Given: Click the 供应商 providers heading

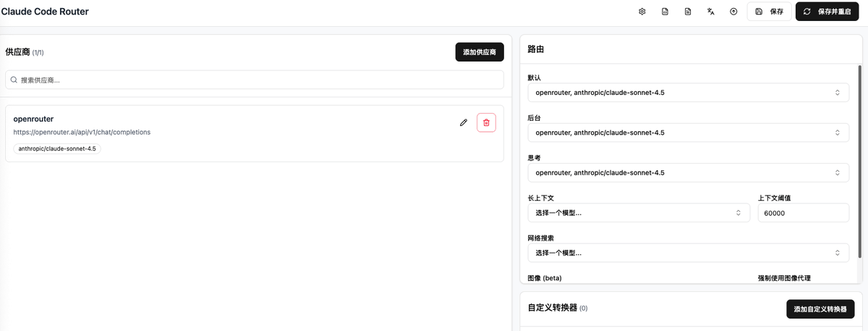Looking at the screenshot, I should [17, 52].
